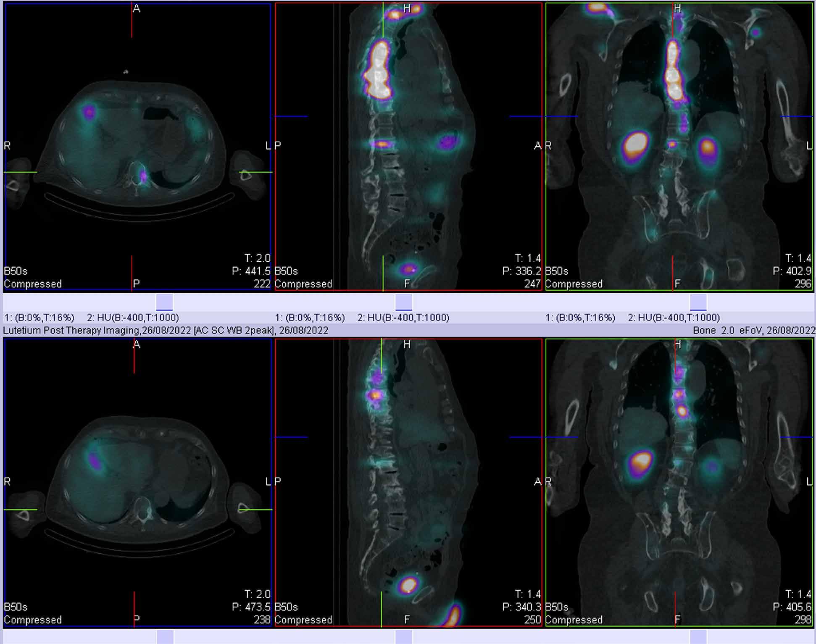This screenshot has height=644, width=816.
Task: Click the bottom sagittal view slice slider thumb
Action: coord(403,637)
